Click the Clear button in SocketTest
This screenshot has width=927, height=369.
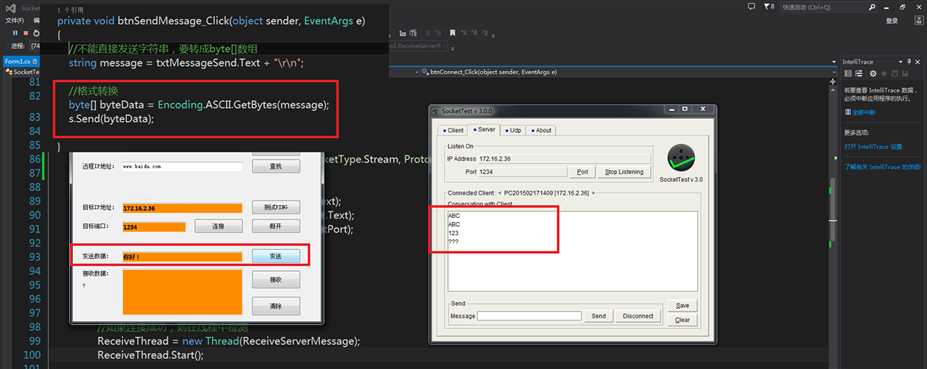682,320
